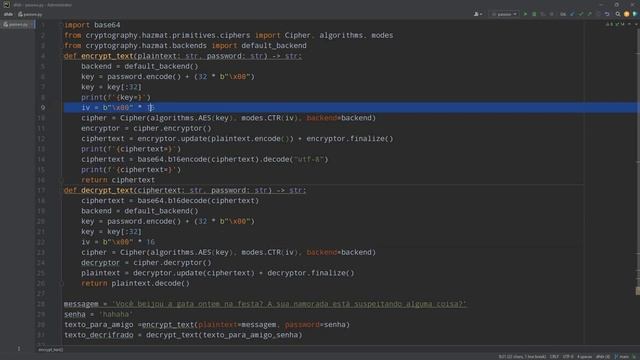Viewport: 640px width, 360px height.
Task: Select the dfdb project in the navigation bar
Action: (x=8, y=14)
